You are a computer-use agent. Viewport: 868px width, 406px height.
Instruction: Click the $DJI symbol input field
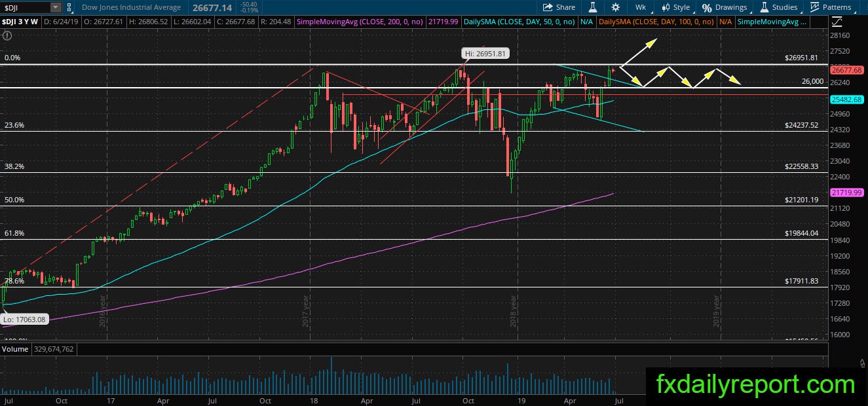point(26,7)
